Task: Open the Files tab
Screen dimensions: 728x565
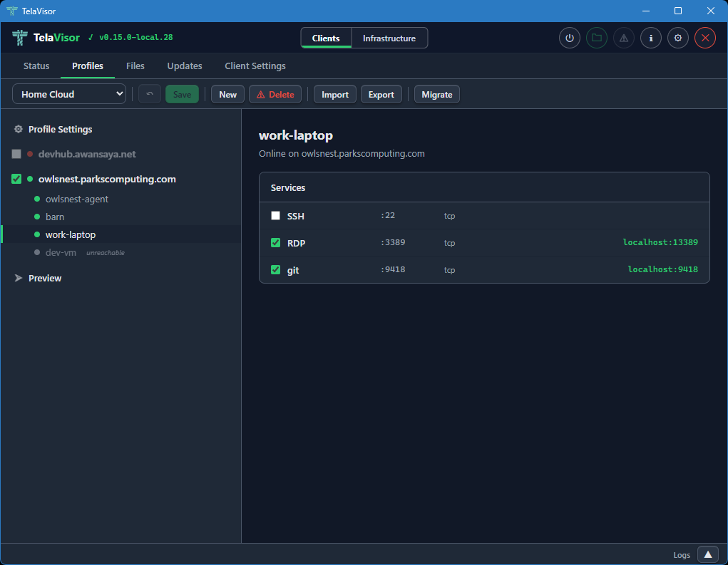Action: pyautogui.click(x=135, y=66)
